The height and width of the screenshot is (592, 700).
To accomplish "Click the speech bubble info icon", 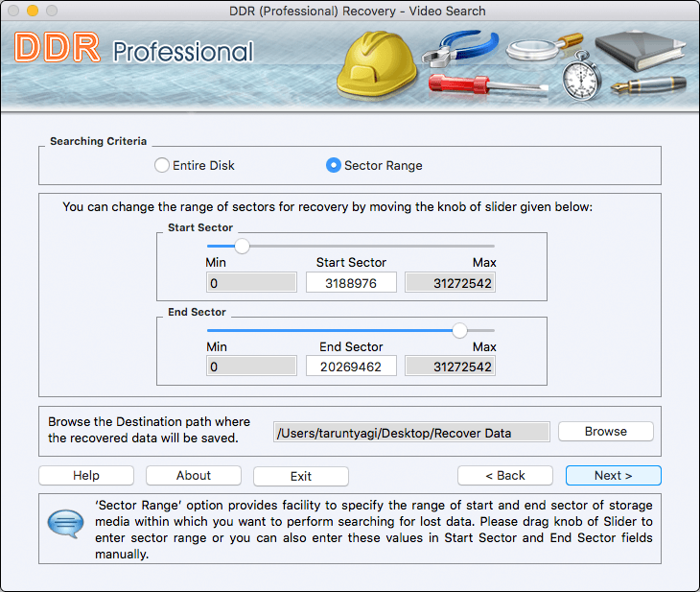I will point(65,523).
